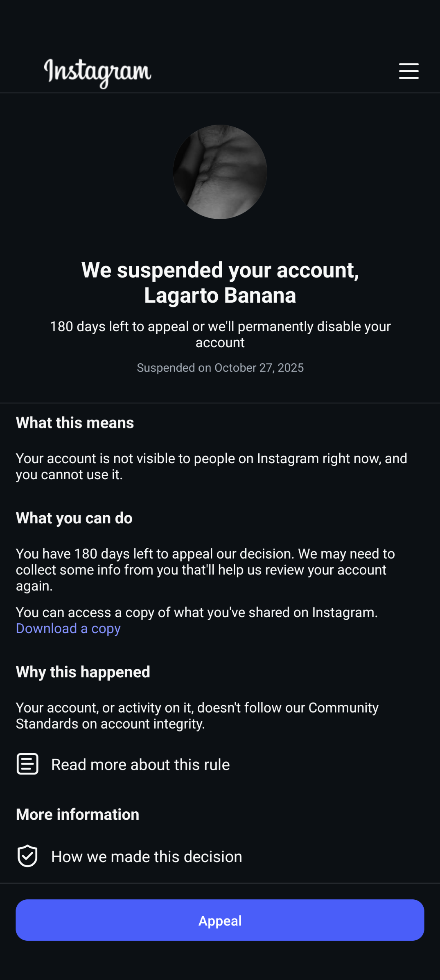
Task: Click the document icon beside Read more
Action: [x=27, y=764]
